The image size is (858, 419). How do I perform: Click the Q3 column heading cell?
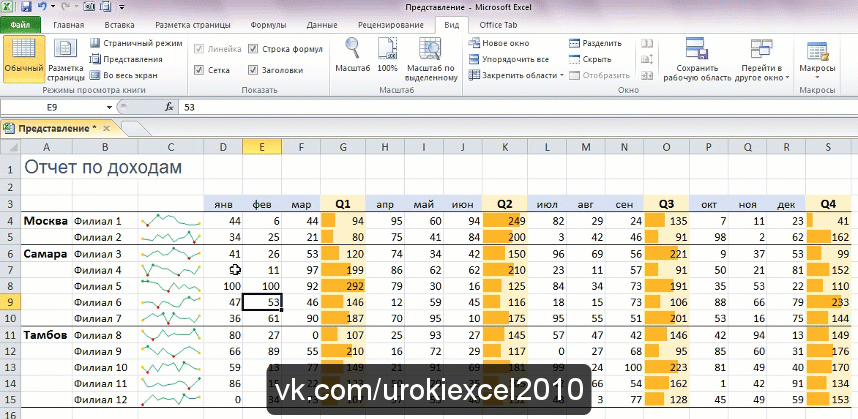coord(666,204)
